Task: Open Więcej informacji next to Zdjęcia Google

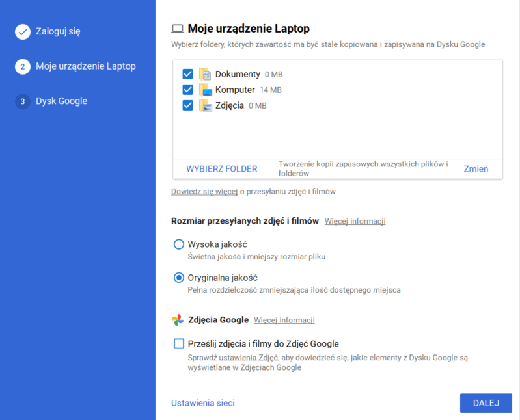Action: (284, 321)
